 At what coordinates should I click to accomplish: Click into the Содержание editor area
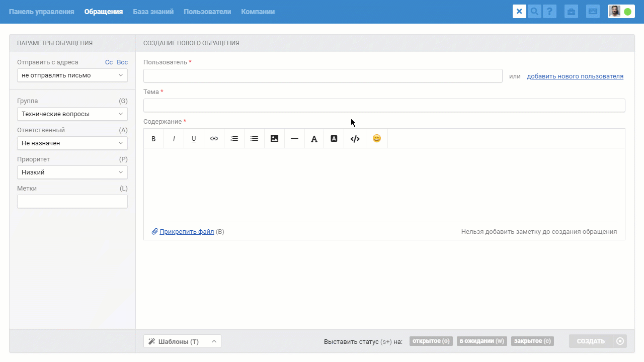(384, 185)
